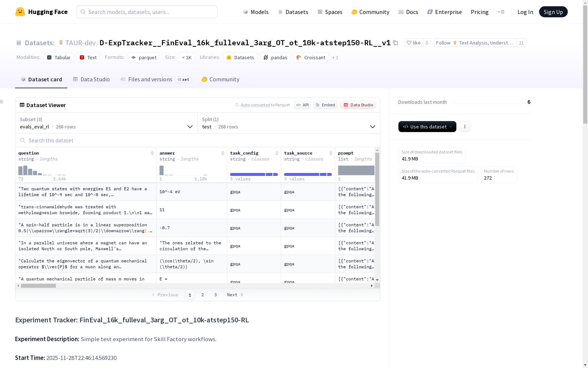Click the Hugging Face logo icon
588x368 pixels.
[20, 12]
